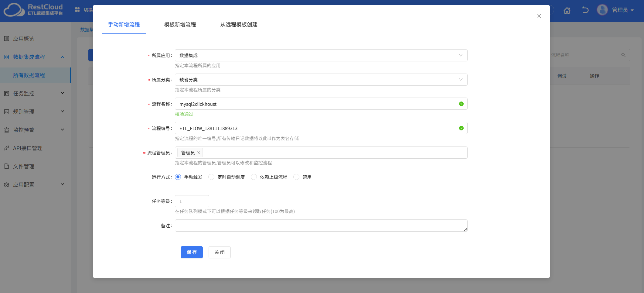Click the 任务等级 input field
The image size is (644, 293).
[192, 201]
